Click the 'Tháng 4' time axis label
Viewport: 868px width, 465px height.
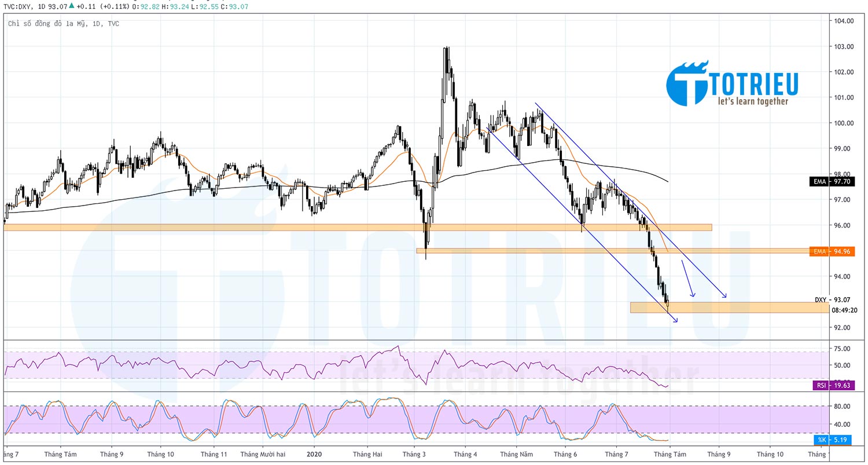pos(466,455)
